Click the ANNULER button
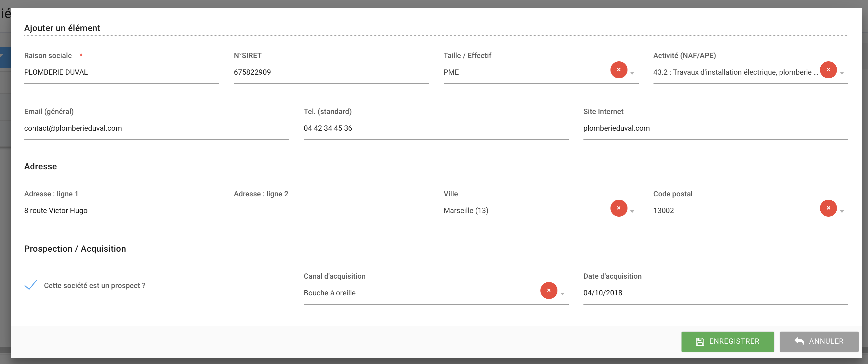This screenshot has width=868, height=364. 819,341
